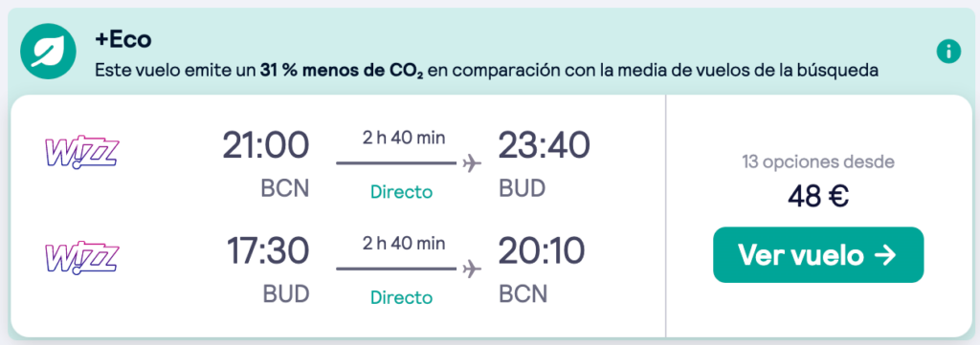Click the +Eco heading
The height and width of the screenshot is (345, 980).
(x=123, y=39)
